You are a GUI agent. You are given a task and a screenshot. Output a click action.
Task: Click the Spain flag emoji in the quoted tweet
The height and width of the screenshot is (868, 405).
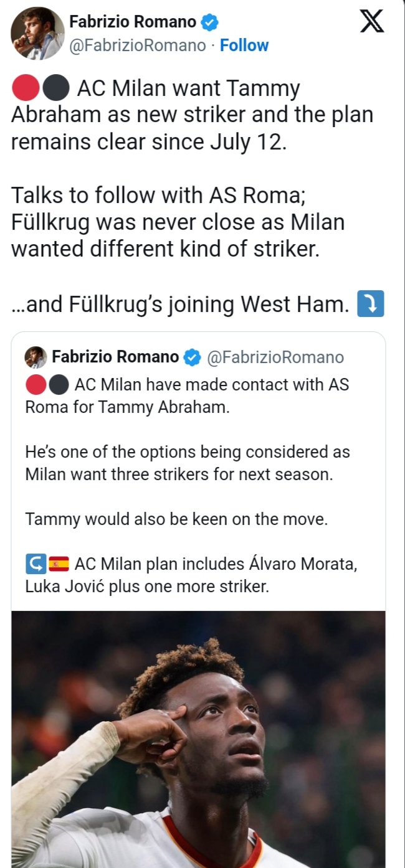tap(59, 564)
